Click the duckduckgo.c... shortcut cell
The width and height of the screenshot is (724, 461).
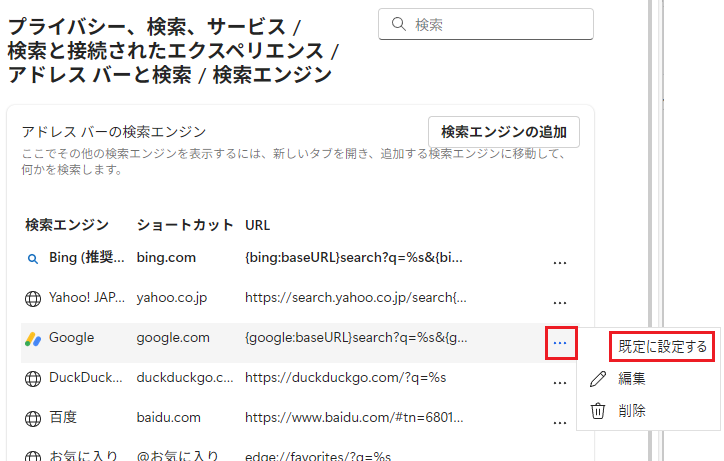coord(185,377)
